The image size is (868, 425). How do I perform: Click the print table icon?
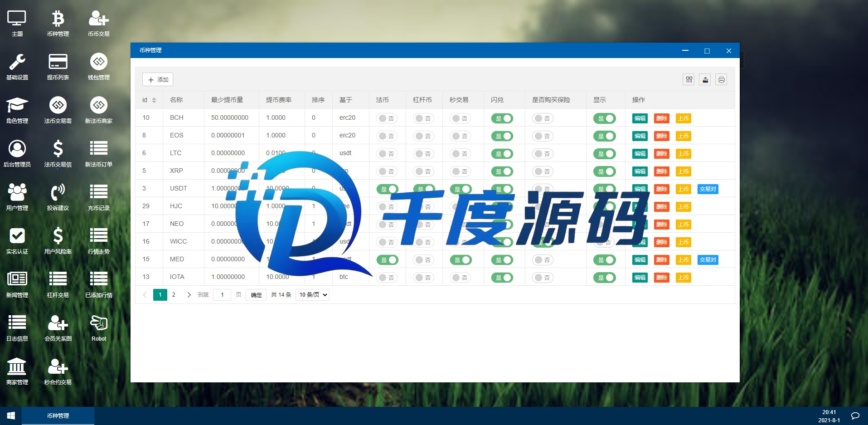pos(722,80)
